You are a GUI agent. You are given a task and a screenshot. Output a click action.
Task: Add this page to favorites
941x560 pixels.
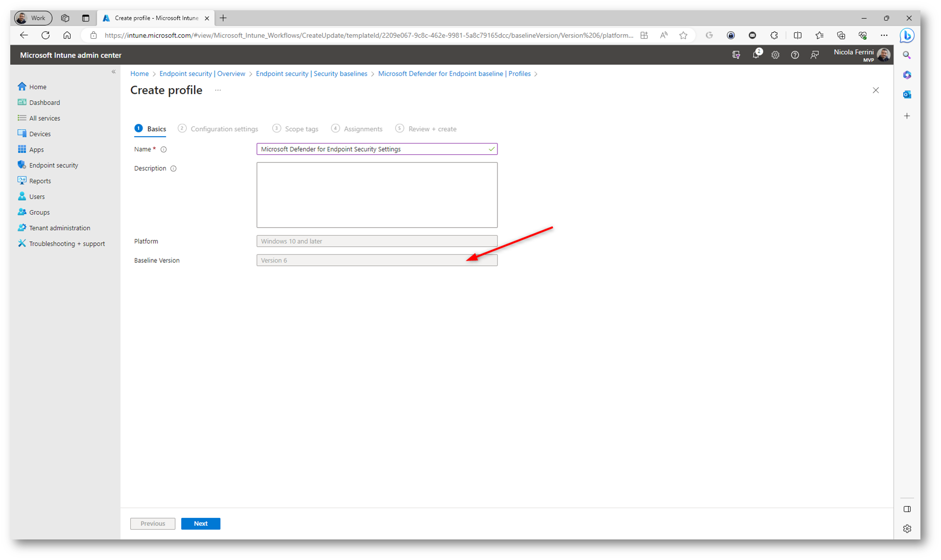(683, 35)
